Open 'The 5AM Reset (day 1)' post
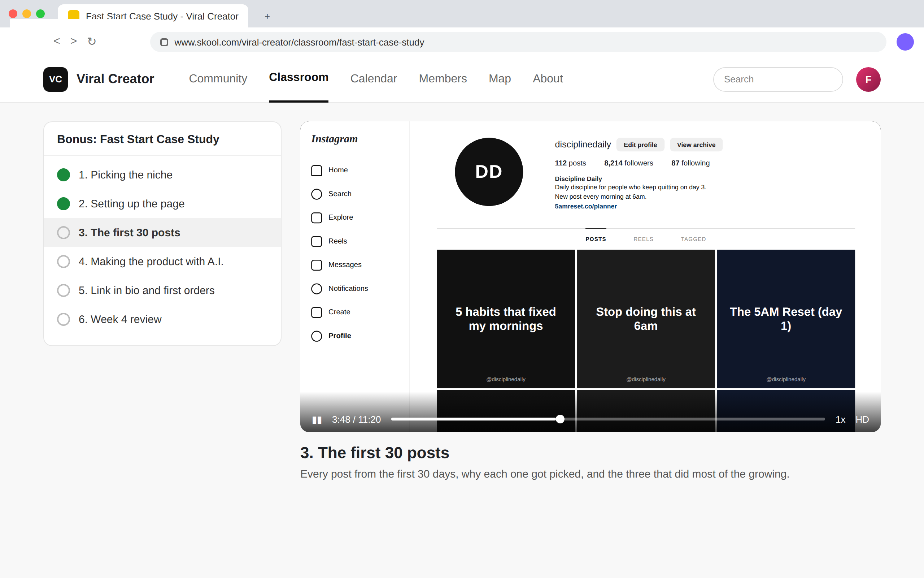Viewport: 924px width, 578px height. (x=786, y=319)
